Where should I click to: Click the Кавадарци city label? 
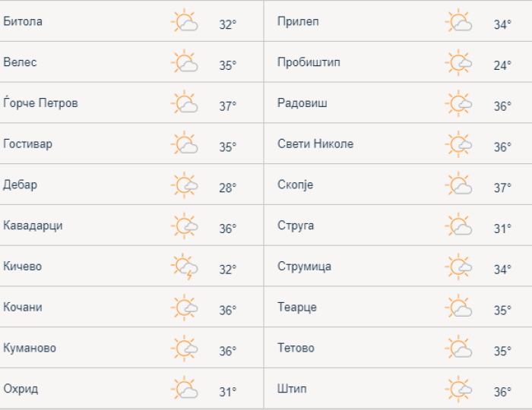[33, 225]
